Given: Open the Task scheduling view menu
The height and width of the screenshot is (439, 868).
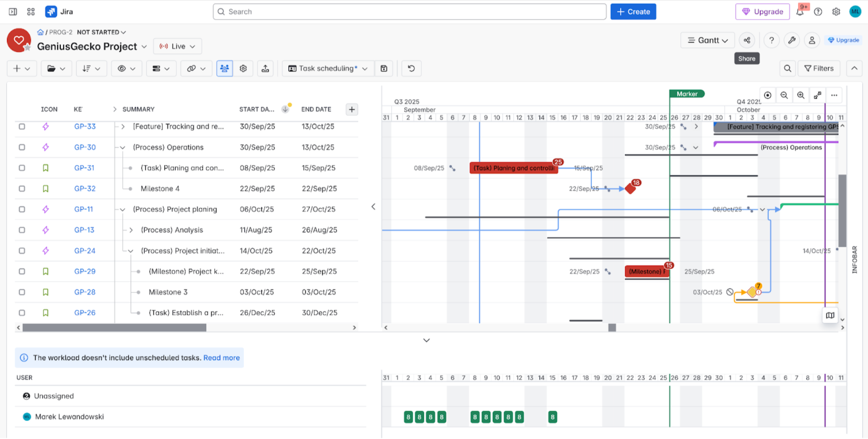Looking at the screenshot, I should tap(328, 68).
